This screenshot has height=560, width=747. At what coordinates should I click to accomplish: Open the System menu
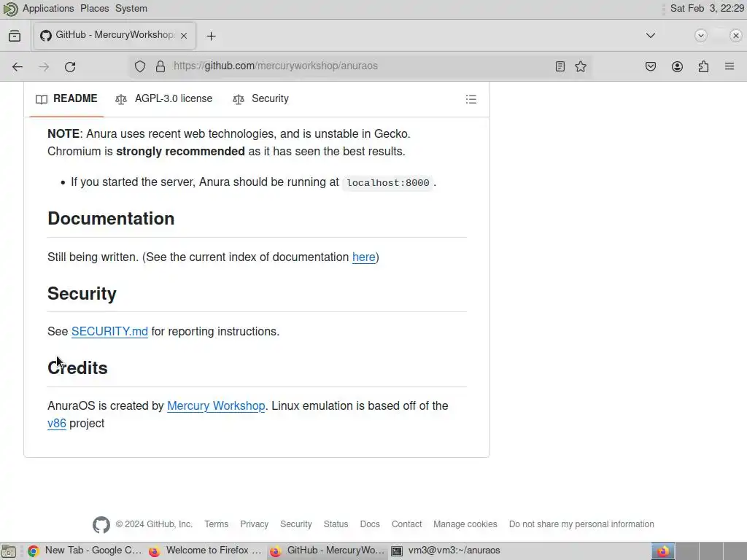(131, 9)
